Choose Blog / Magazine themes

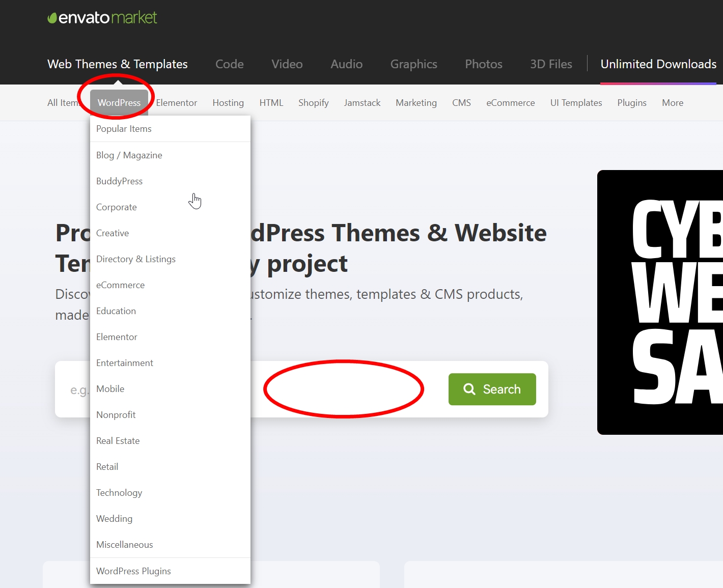click(x=170, y=155)
